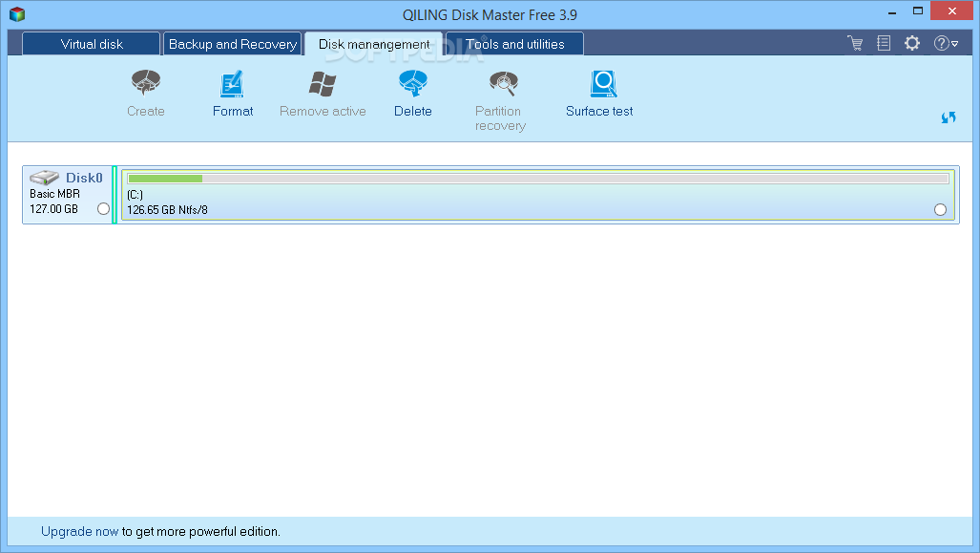This screenshot has width=980, height=553.
Task: Open the settings gear icon
Action: tap(912, 43)
